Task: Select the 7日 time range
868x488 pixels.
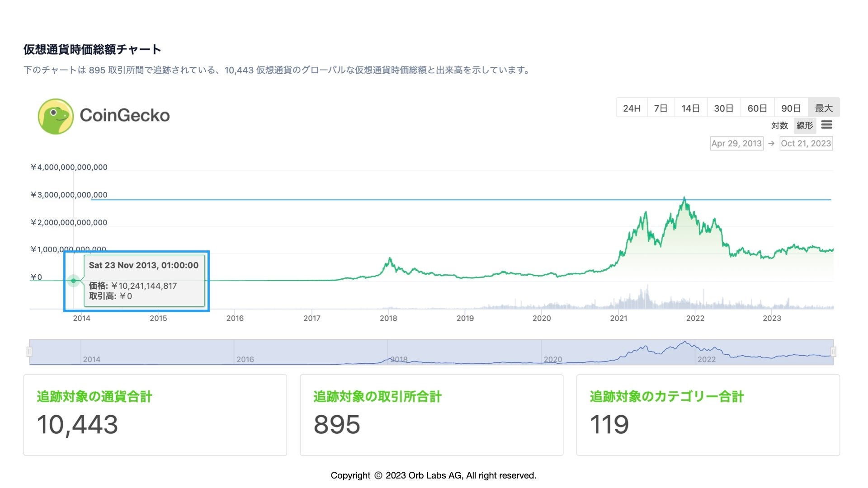Action: pyautogui.click(x=660, y=108)
